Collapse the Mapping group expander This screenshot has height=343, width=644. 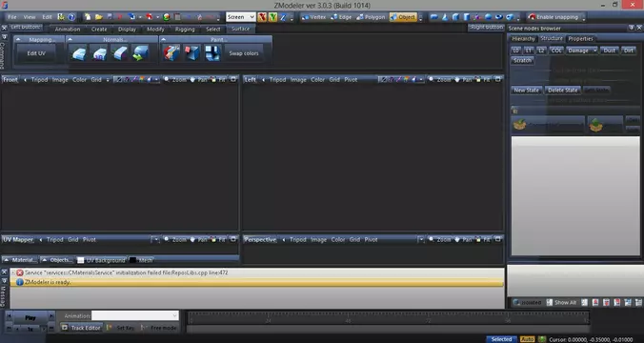pyautogui.click(x=18, y=39)
